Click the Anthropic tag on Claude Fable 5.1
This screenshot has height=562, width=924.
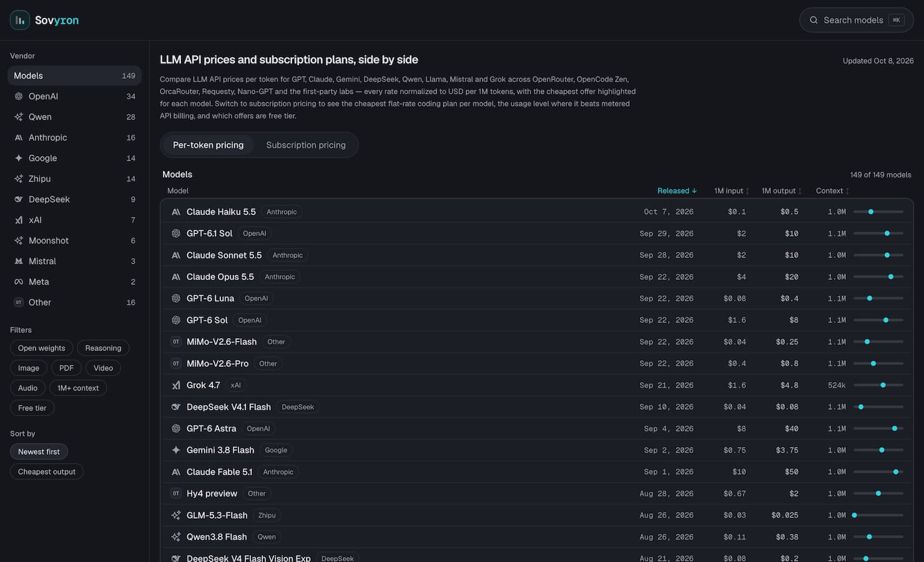point(278,472)
